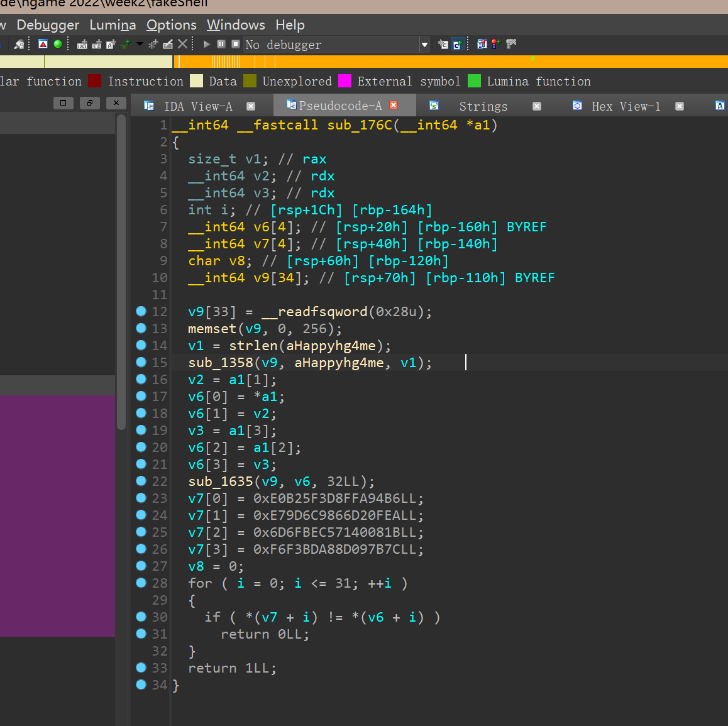
Task: Toggle breakpoint dot on line 22
Action: point(141,481)
